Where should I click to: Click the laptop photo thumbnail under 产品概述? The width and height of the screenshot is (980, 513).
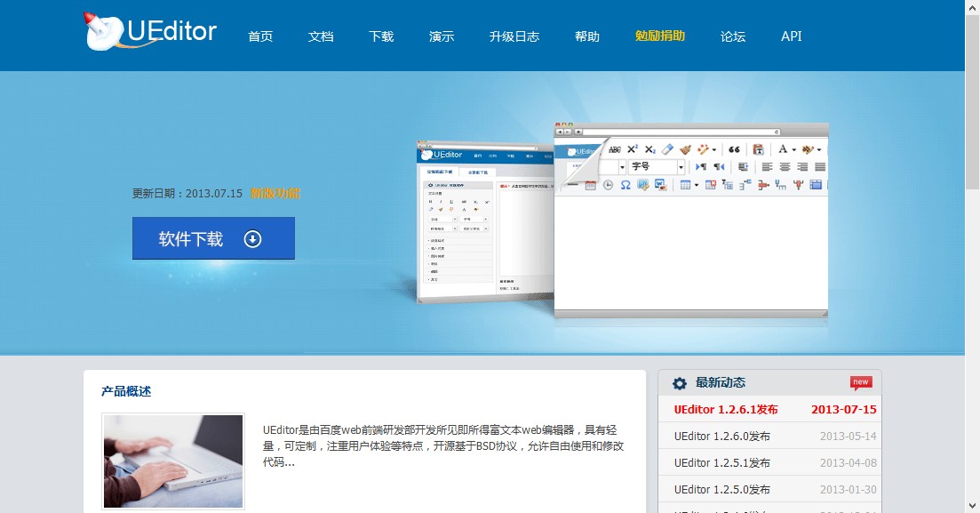(173, 461)
